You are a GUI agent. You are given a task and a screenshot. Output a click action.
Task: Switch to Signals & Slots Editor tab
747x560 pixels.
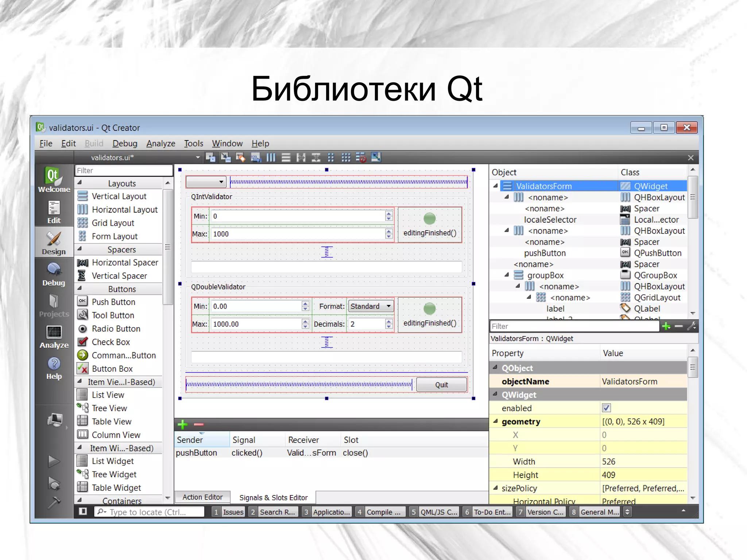(274, 497)
